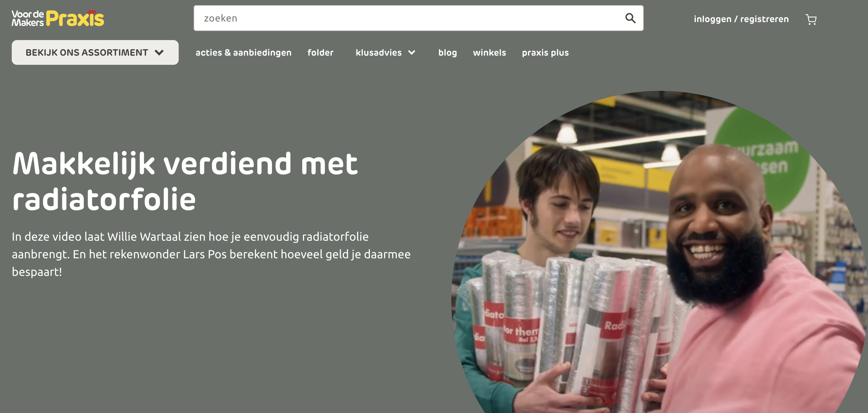Open the Bekijk ons assortiment menu

(x=95, y=52)
